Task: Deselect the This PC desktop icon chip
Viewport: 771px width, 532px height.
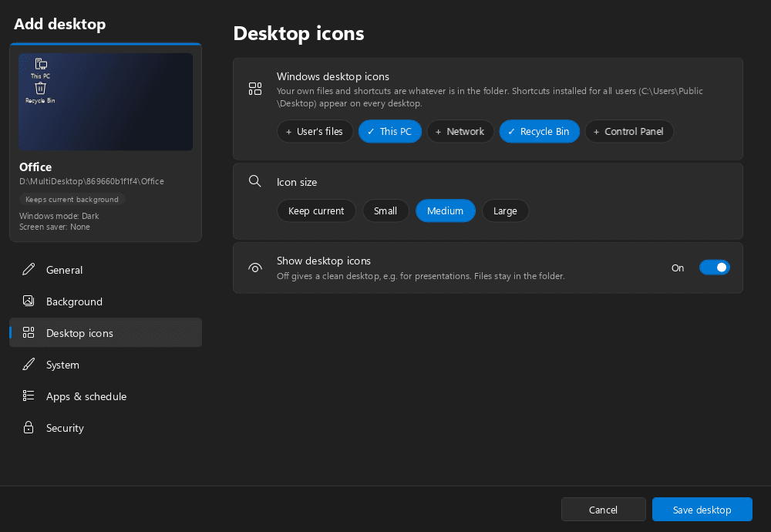Action: coord(390,132)
